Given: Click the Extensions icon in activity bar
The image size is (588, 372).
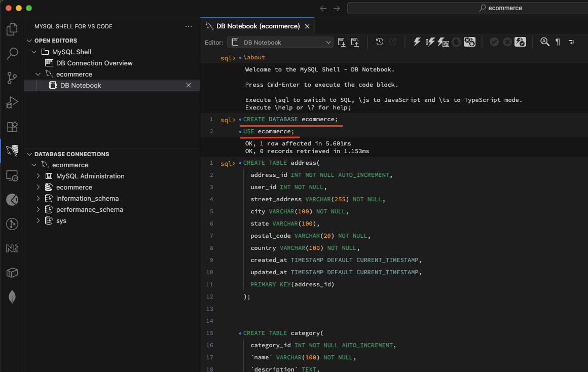Looking at the screenshot, I should point(12,127).
